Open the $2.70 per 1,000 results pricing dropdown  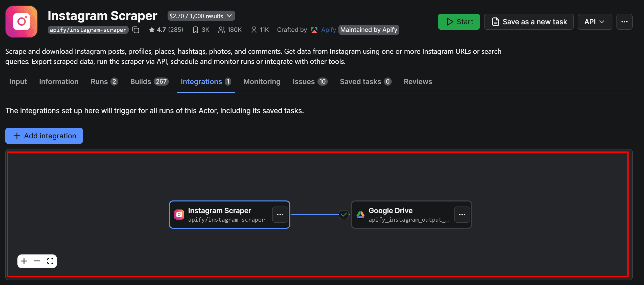(x=201, y=15)
